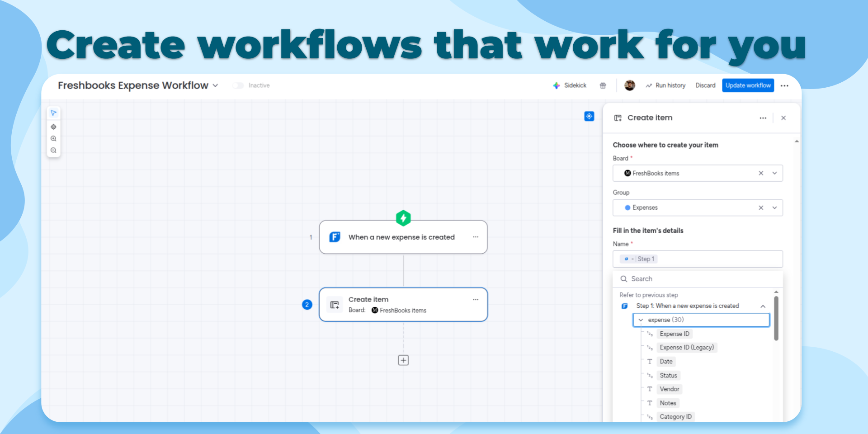Image resolution: width=868 pixels, height=434 pixels.
Task: Clear the FreshBooks items board selection
Action: pos(761,173)
